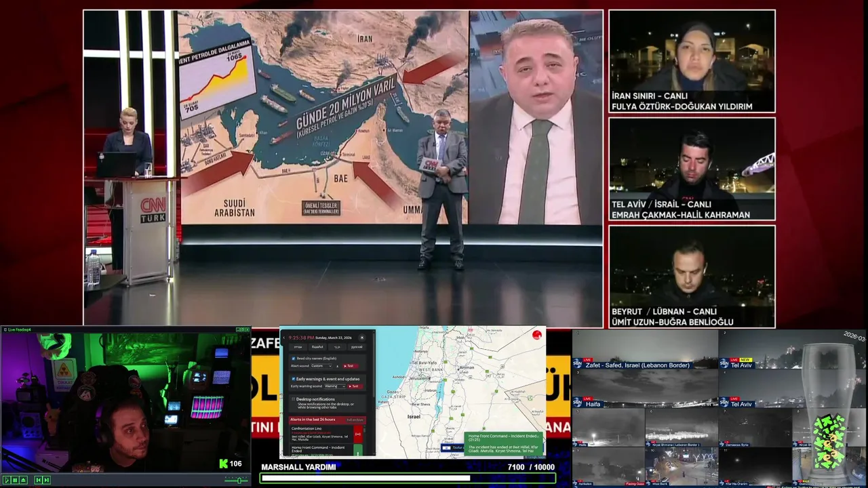Click CNN Türk logo on studio desk
The height and width of the screenshot is (488, 868).
pos(153,209)
